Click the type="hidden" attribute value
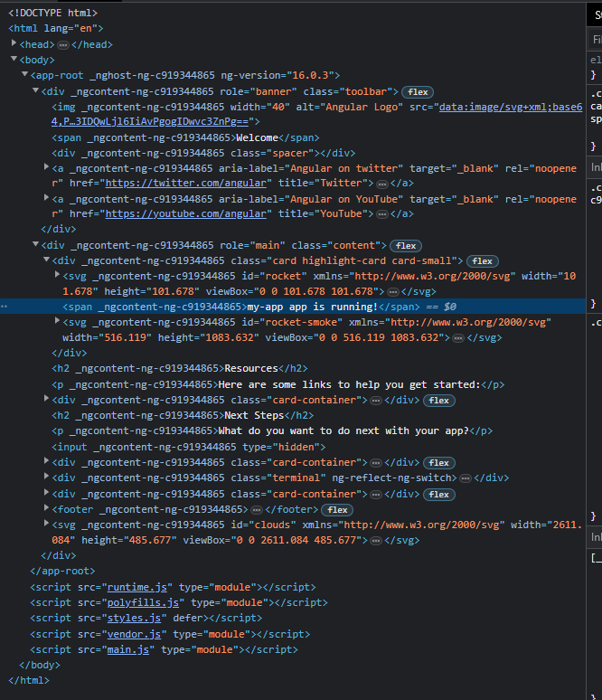The height and width of the screenshot is (700, 602). (x=296, y=447)
